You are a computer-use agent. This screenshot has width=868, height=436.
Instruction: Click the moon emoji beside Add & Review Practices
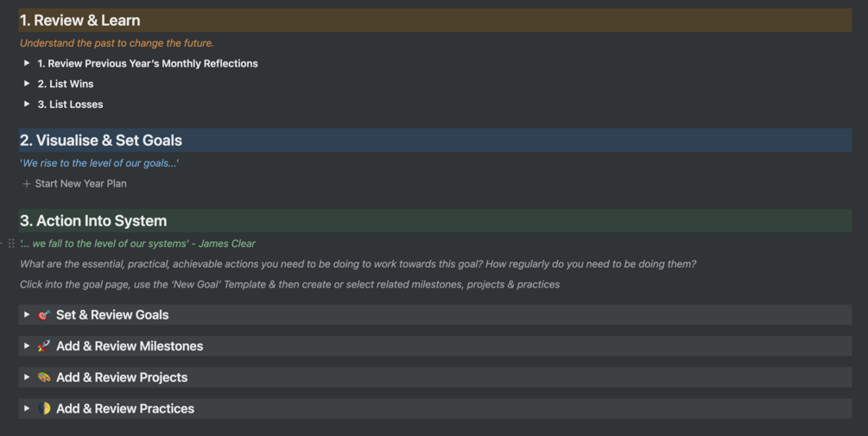(x=44, y=408)
